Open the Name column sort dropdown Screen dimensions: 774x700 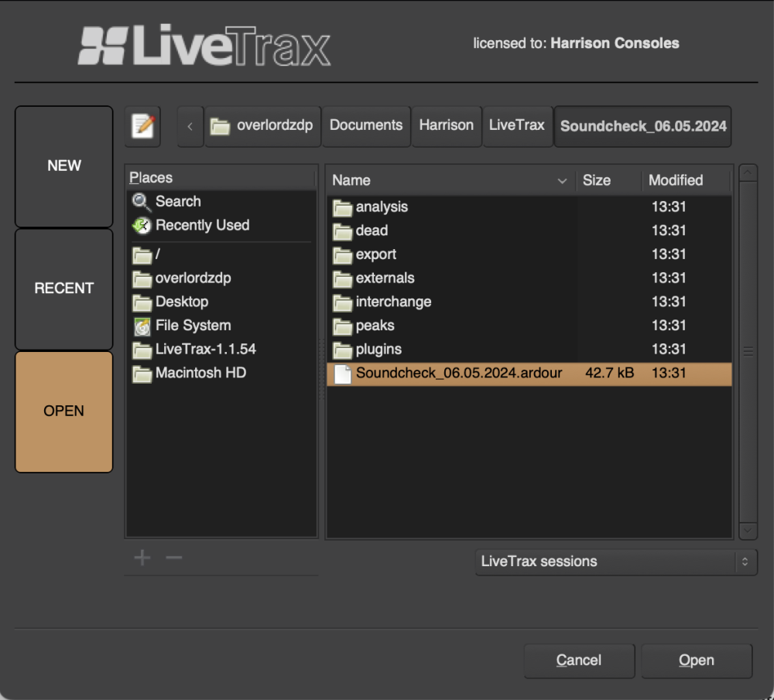tap(563, 180)
